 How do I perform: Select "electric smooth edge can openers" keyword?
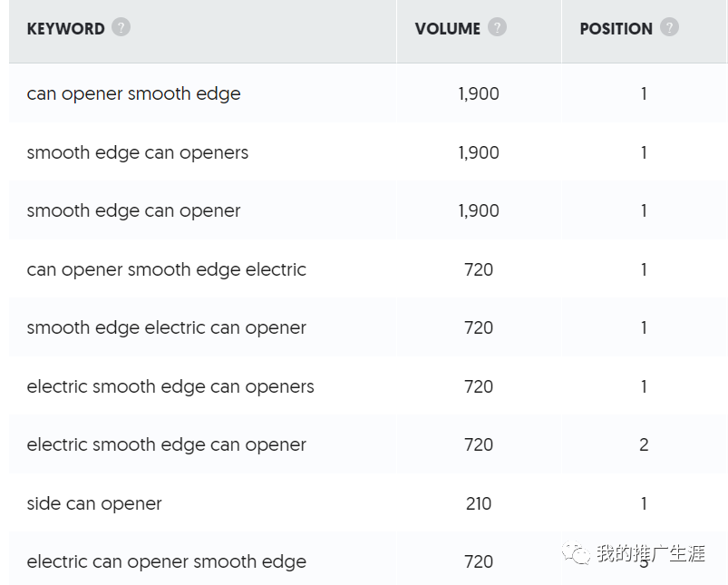(x=170, y=386)
